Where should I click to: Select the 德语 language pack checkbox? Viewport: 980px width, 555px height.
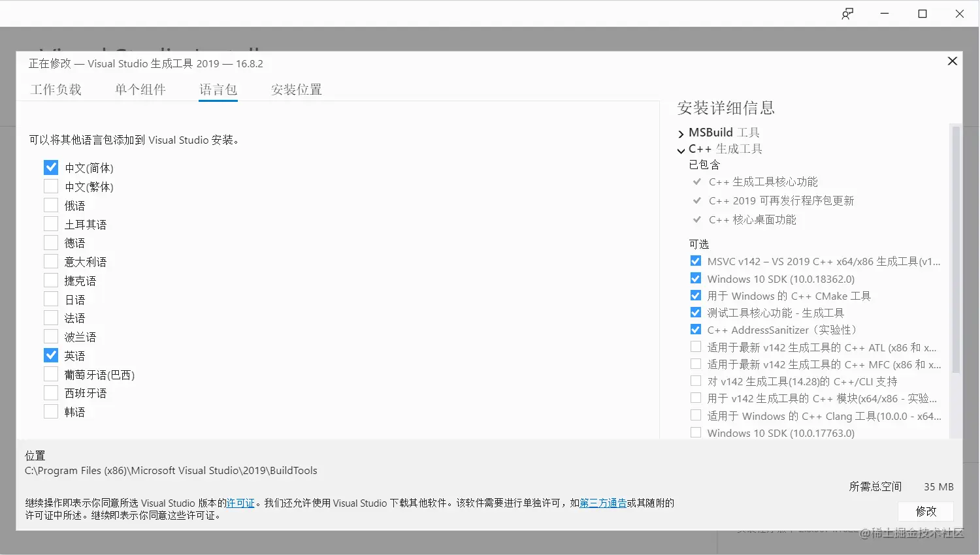tap(51, 243)
